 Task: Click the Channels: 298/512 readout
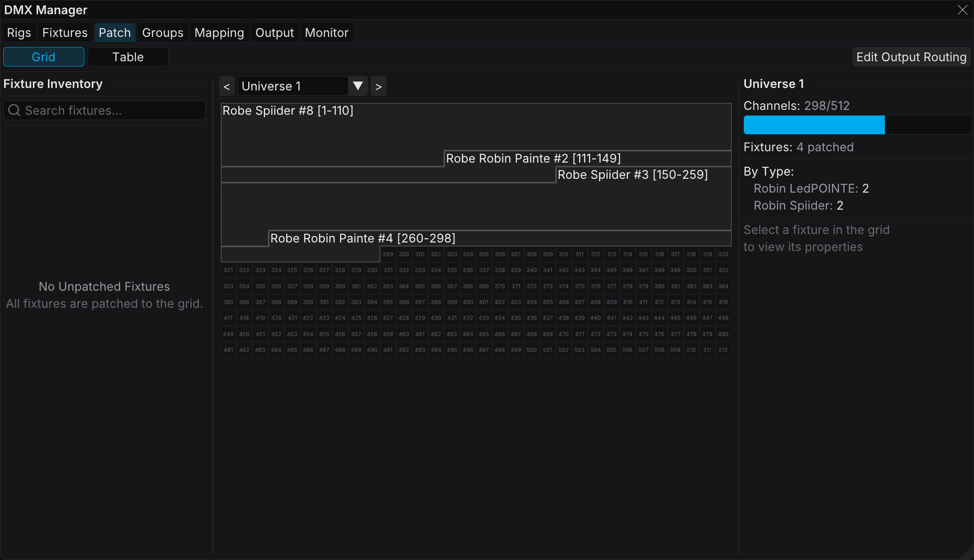pyautogui.click(x=797, y=106)
